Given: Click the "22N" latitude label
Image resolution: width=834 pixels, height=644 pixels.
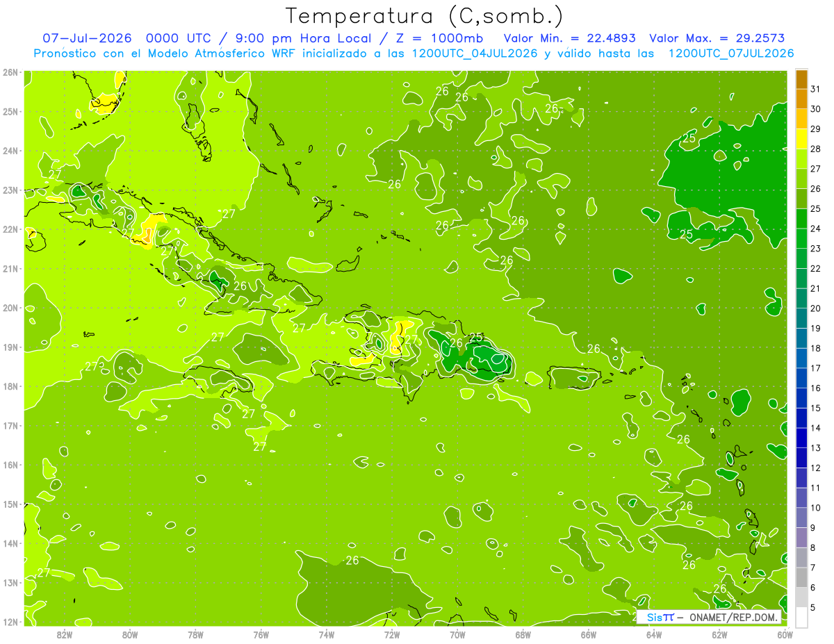Looking at the screenshot, I should 10,229.
